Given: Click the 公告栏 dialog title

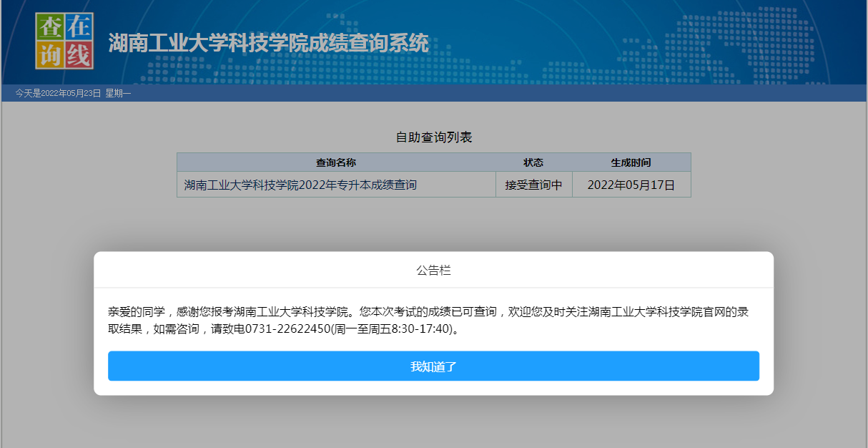Looking at the screenshot, I should 433,271.
